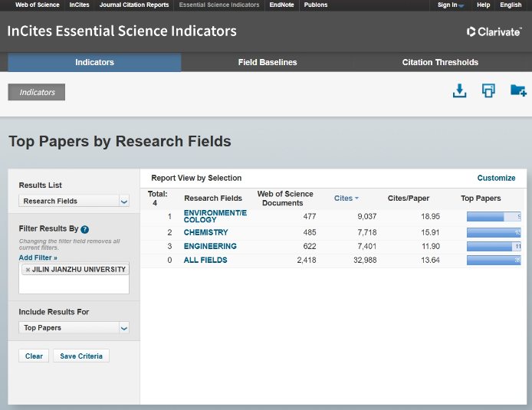Click the Save Criteria button
This screenshot has width=532, height=410.
pos(81,356)
